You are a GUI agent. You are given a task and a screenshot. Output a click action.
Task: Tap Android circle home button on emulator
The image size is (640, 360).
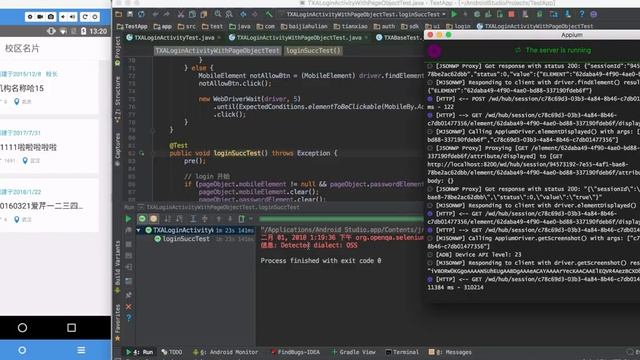[x=22, y=328]
